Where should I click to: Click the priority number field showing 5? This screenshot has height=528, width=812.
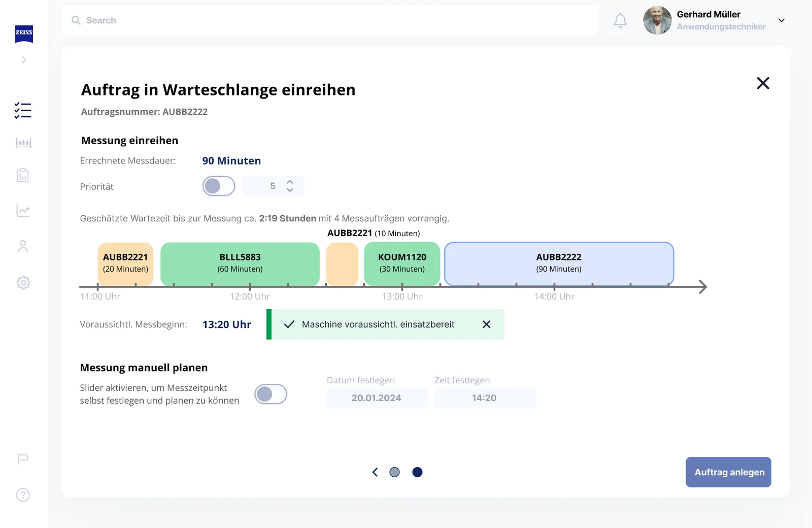click(273, 186)
